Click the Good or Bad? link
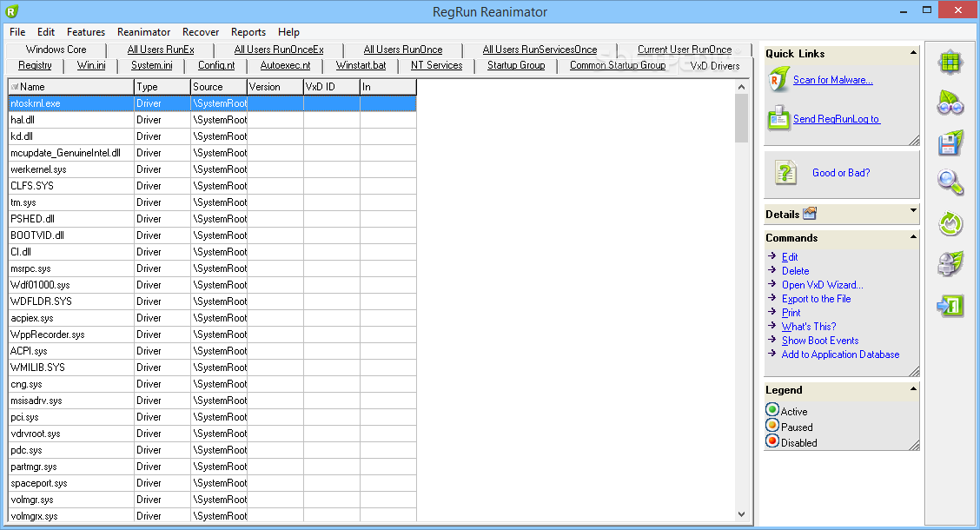Screen dimensions: 980x530 [x=841, y=173]
